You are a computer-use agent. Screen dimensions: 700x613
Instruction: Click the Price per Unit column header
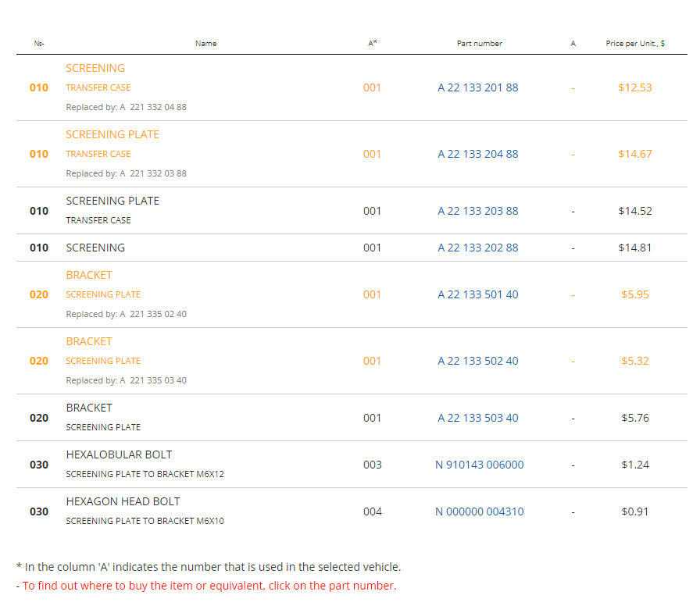coord(635,43)
